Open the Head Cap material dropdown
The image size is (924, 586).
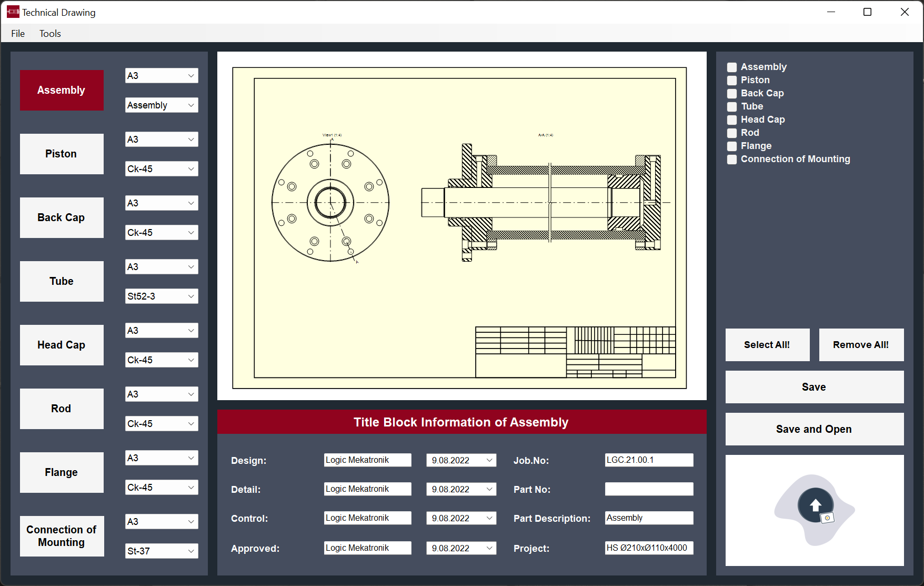click(x=162, y=360)
